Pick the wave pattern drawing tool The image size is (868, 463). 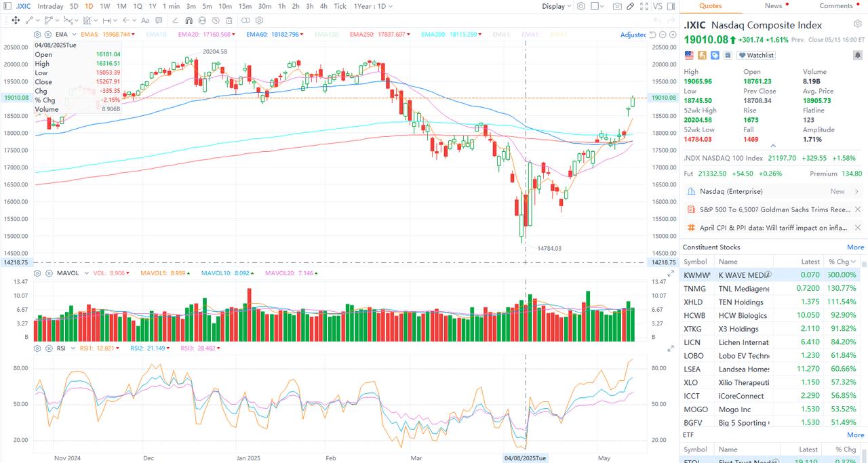point(68,20)
